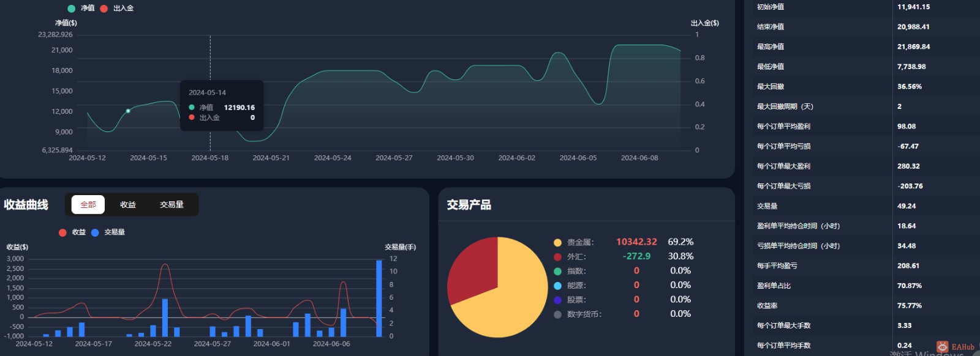Toggle 指数 in the pie chart legend

click(570, 271)
